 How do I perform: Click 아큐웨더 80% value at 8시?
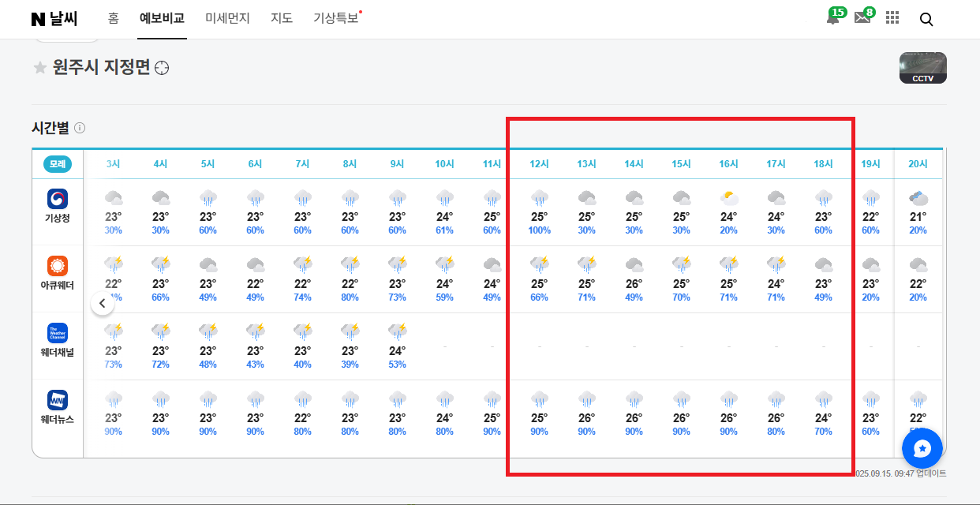point(350,297)
